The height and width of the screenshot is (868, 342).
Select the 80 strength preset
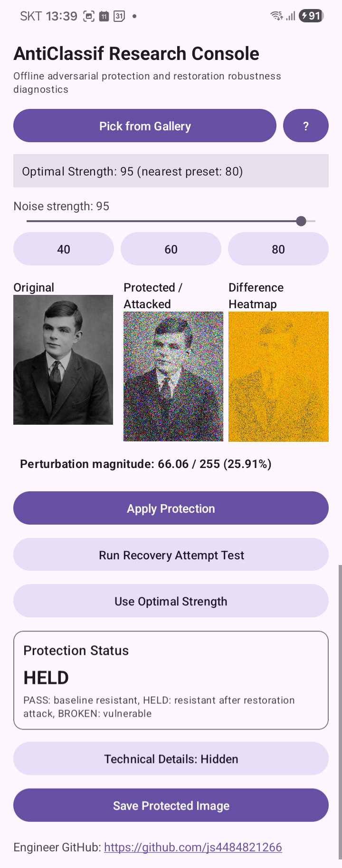point(278,249)
